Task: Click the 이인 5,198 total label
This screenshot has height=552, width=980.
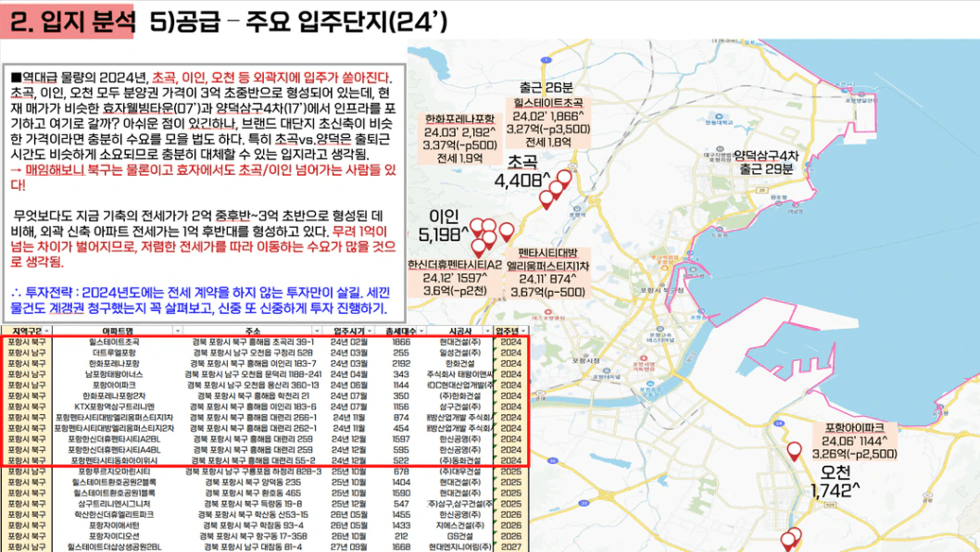Action: tap(443, 226)
